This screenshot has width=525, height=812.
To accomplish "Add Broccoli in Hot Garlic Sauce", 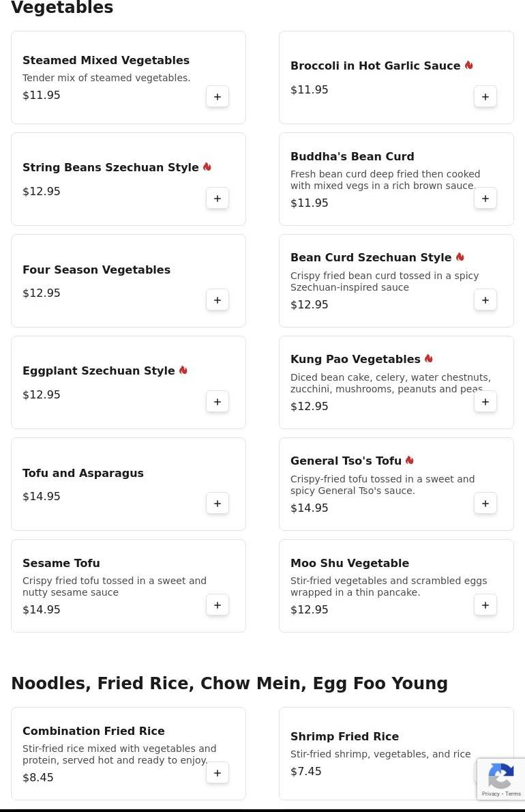I will (x=485, y=97).
